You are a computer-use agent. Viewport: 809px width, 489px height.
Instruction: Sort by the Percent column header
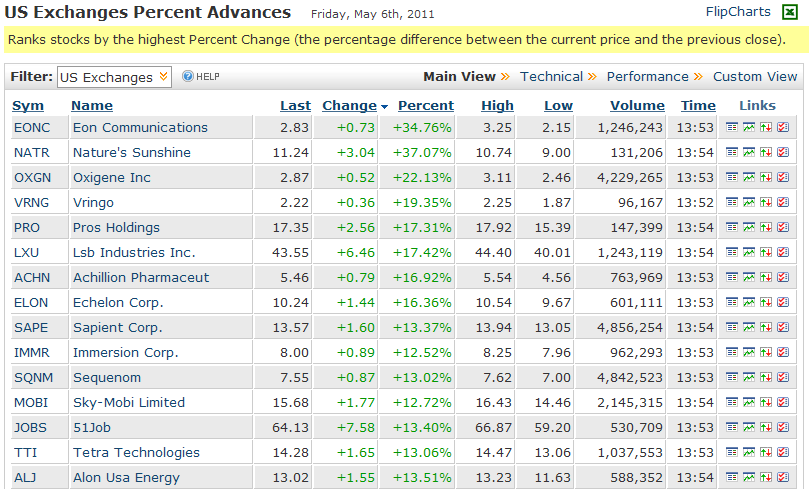pyautogui.click(x=425, y=105)
